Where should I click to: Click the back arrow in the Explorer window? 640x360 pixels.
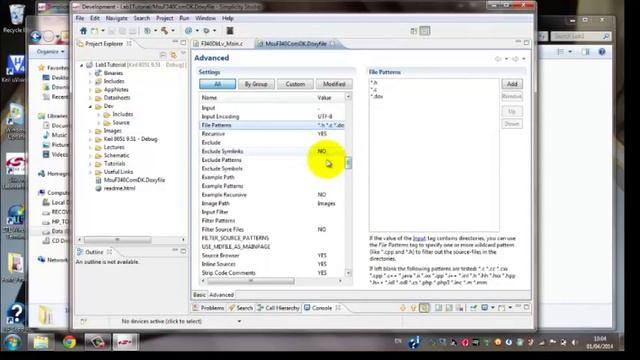(x=36, y=37)
